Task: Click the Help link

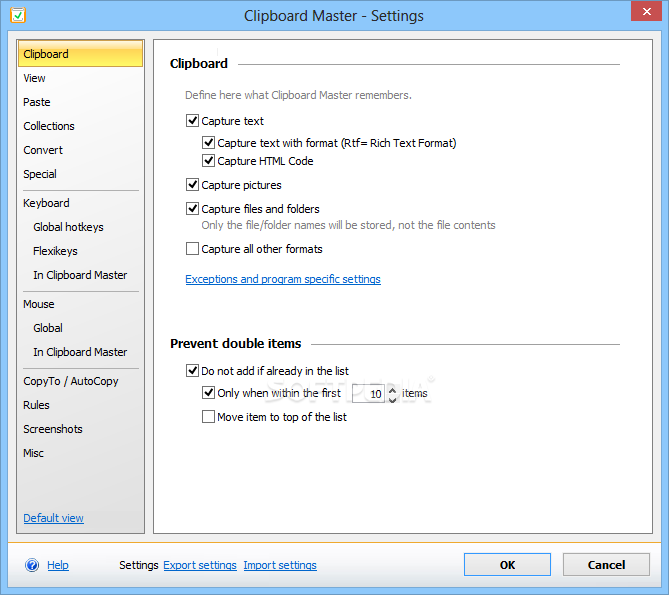Action: 58,565
